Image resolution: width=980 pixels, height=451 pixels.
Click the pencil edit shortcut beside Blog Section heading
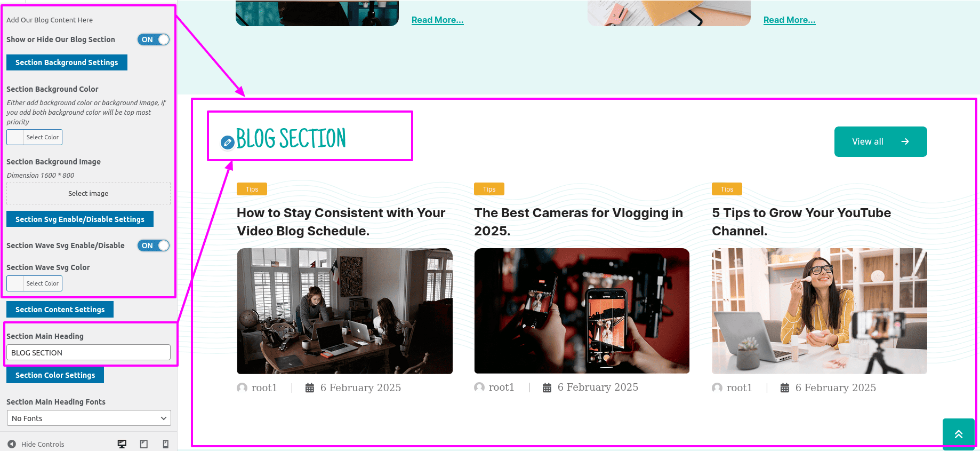click(228, 142)
